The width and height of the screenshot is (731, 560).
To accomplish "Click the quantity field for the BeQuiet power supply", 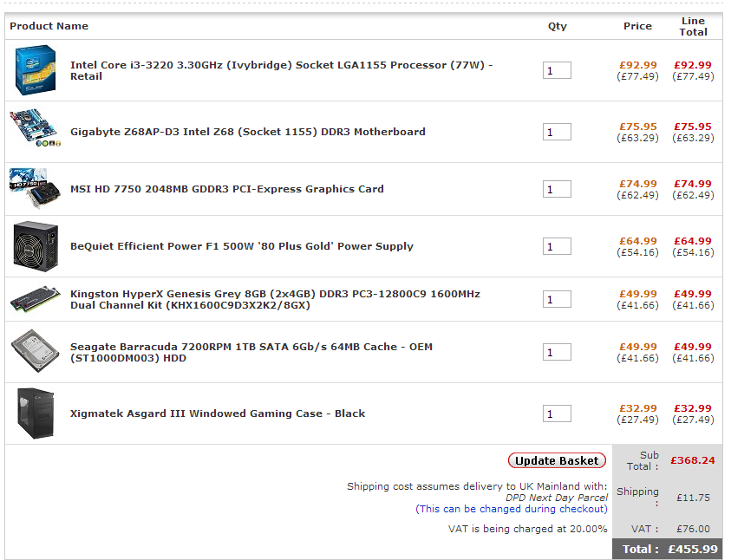I will (557, 247).
